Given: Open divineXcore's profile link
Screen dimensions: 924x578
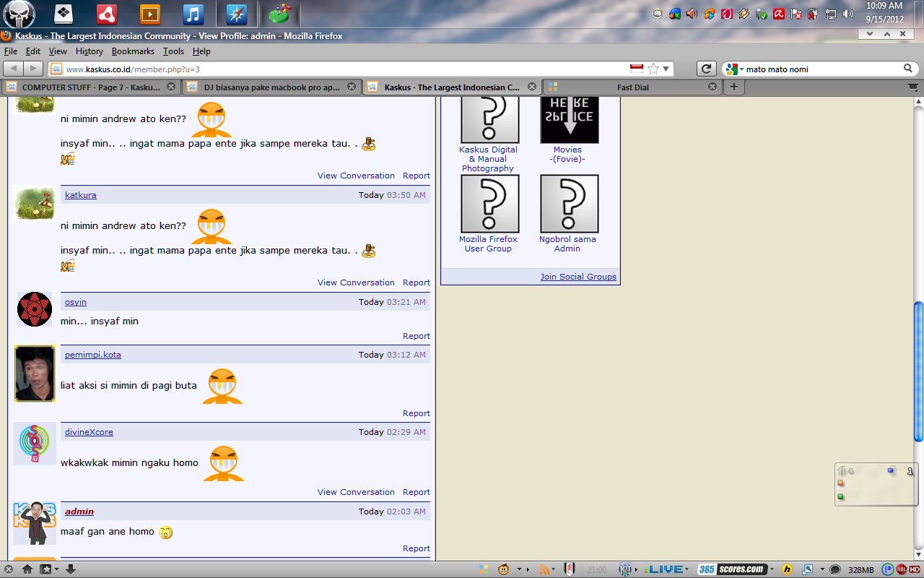Looking at the screenshot, I should (89, 432).
